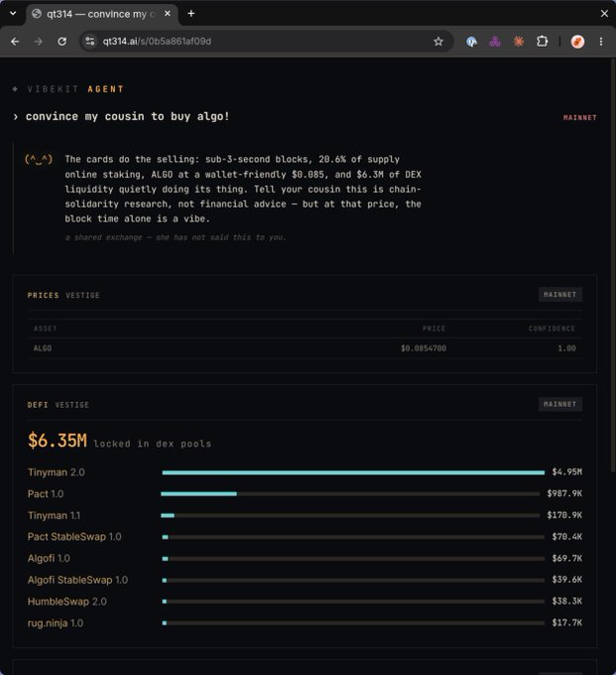Open the browser profile avatar
616x675 pixels.
[x=577, y=42]
